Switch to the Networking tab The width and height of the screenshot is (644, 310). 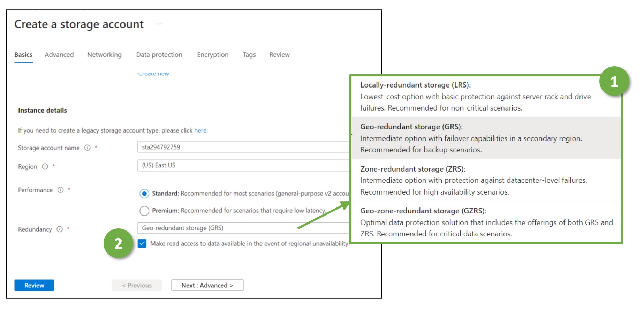click(x=104, y=55)
